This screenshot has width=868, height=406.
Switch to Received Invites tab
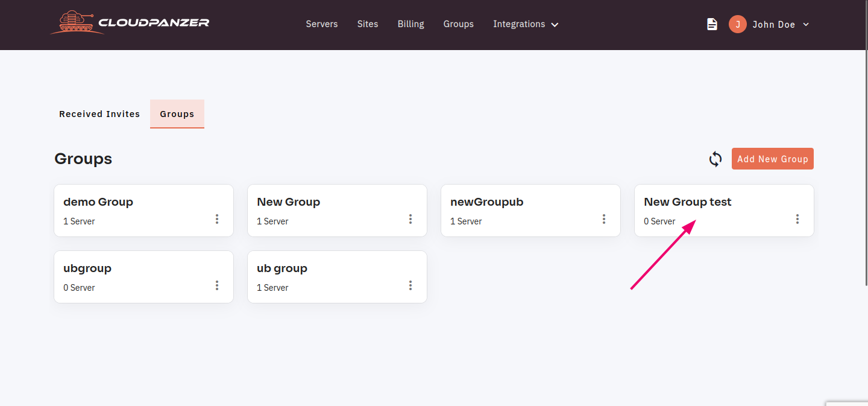(99, 114)
